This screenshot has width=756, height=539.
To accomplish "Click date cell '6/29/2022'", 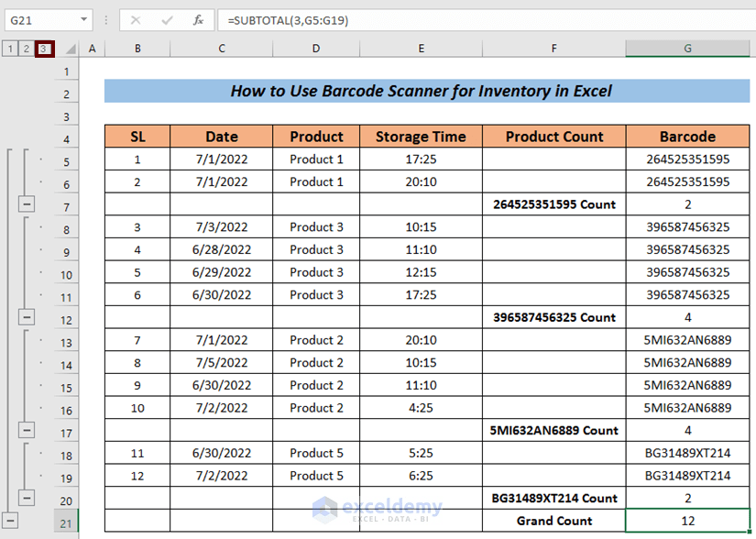I will pyautogui.click(x=222, y=272).
